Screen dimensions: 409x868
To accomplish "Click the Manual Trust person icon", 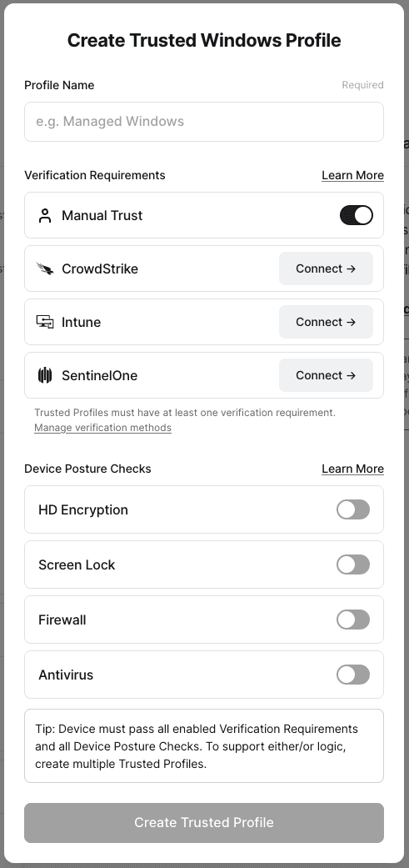I will pyautogui.click(x=45, y=215).
